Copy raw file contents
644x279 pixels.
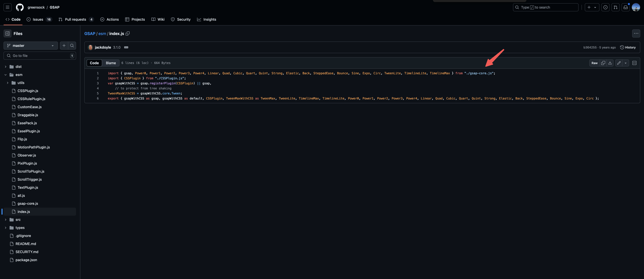point(603,63)
